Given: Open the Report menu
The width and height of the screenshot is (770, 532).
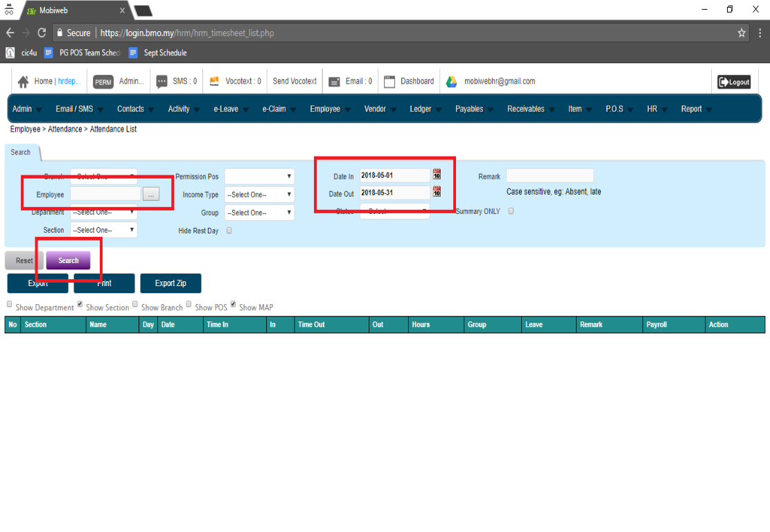Looking at the screenshot, I should coord(696,109).
